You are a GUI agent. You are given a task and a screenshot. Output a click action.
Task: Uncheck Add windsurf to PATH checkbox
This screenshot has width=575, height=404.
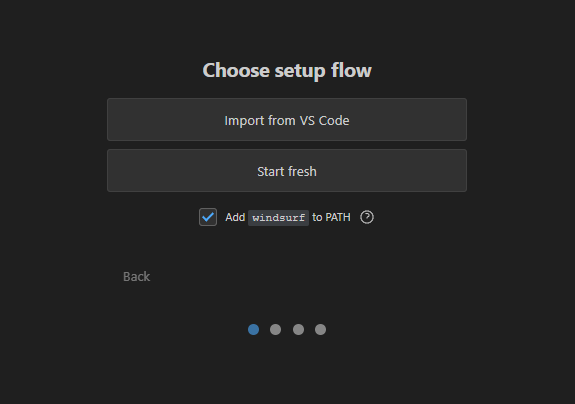(208, 217)
